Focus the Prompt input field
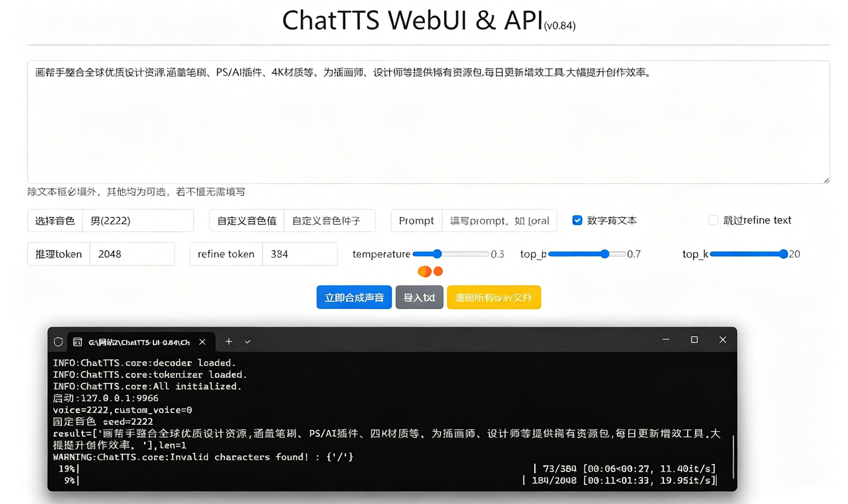This screenshot has height=504, width=848. tap(499, 220)
